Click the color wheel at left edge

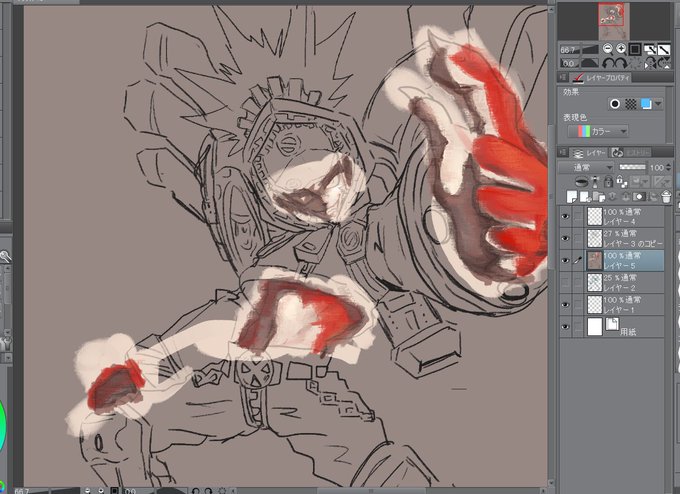[2, 428]
